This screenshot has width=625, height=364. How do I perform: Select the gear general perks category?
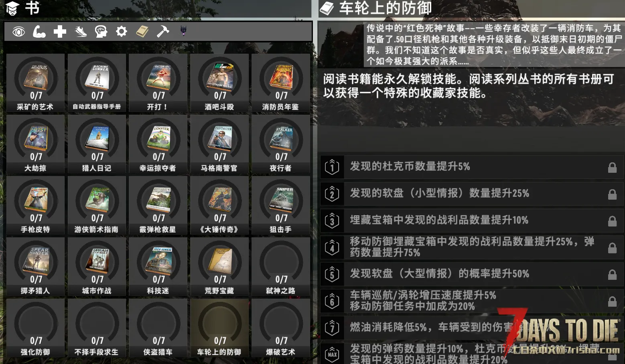(x=122, y=31)
